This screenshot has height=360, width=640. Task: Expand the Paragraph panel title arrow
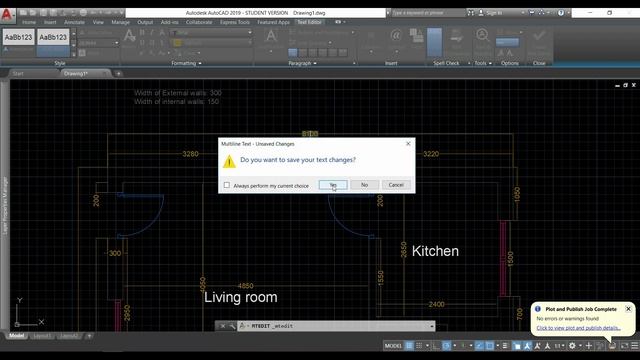click(x=315, y=63)
